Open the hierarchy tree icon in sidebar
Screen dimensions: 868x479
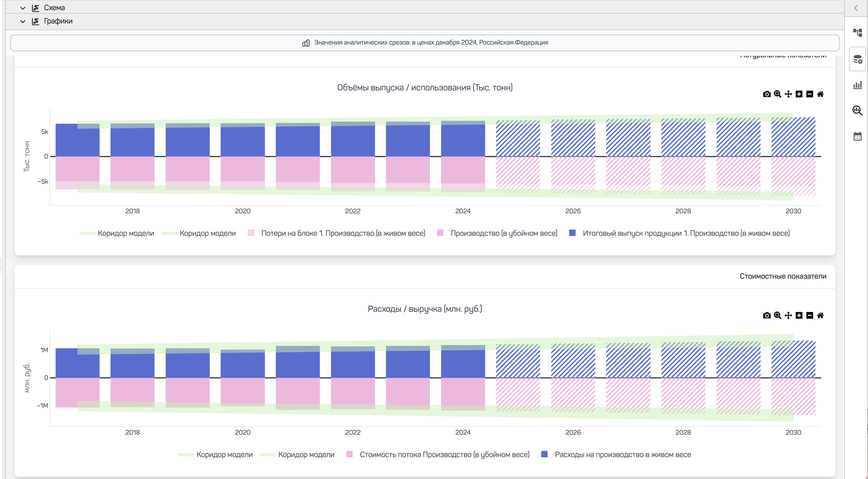tap(857, 33)
